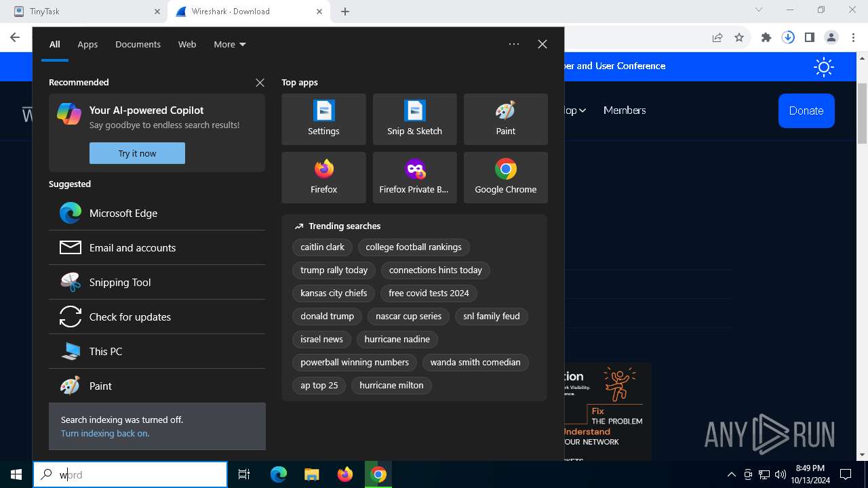Viewport: 868px width, 488px height.
Task: Select Check for updates suggestion
Action: [x=157, y=317]
